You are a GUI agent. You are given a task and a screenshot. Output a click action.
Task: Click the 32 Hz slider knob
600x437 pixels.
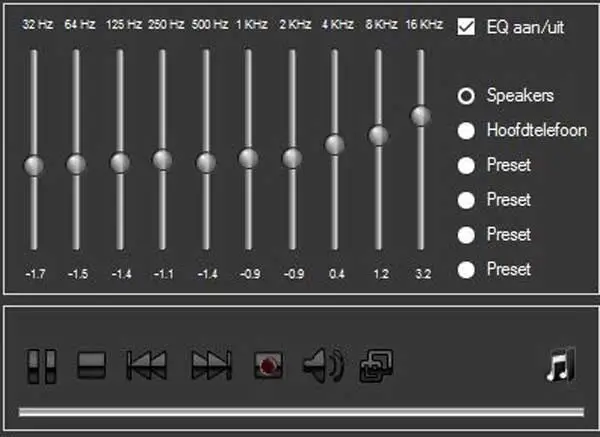34,166
